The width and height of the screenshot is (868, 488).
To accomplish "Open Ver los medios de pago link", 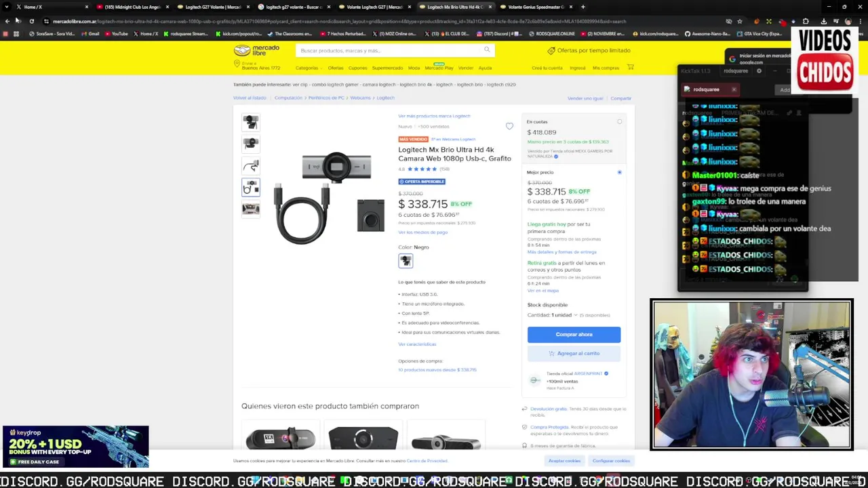I will click(422, 232).
